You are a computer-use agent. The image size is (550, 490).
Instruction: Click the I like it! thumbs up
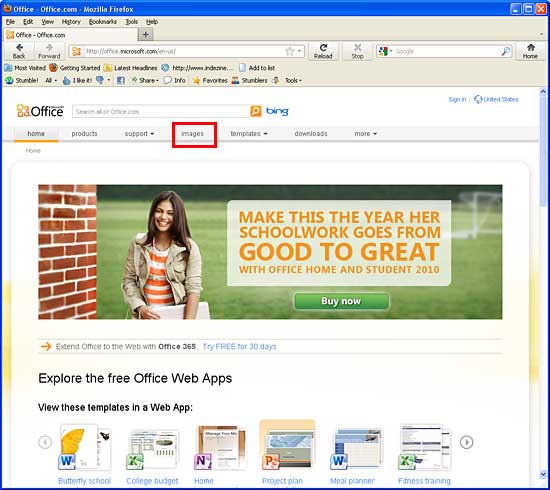click(78, 80)
